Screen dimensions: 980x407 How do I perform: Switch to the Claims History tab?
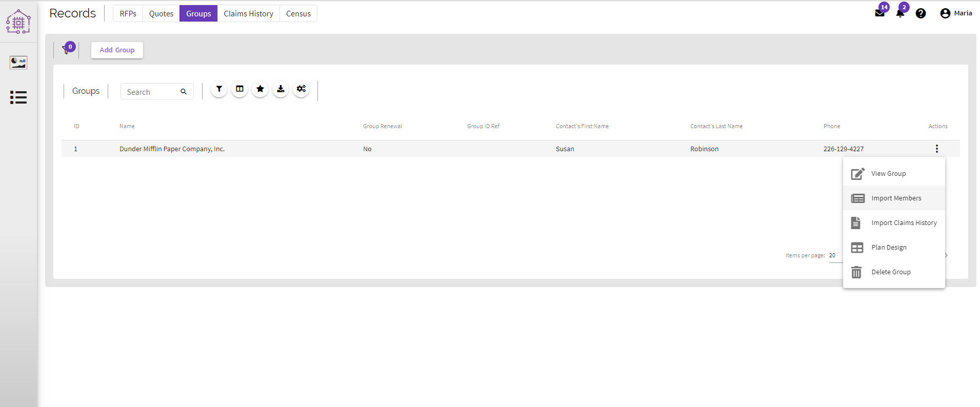[248, 14]
